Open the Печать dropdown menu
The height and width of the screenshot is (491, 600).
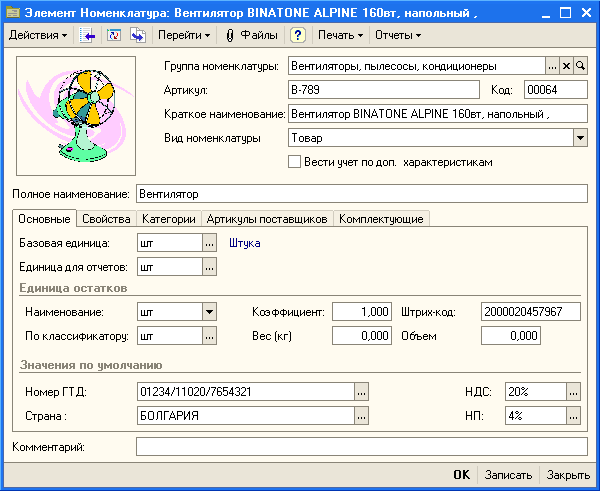click(x=341, y=35)
